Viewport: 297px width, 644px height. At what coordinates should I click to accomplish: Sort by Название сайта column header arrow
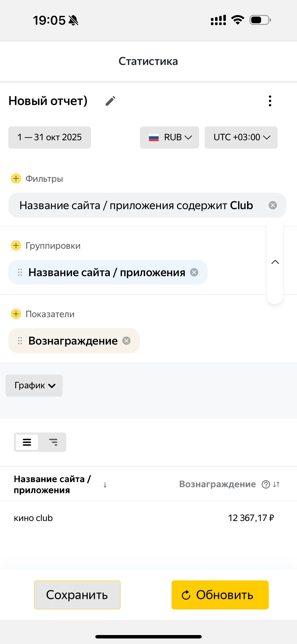coord(105,485)
